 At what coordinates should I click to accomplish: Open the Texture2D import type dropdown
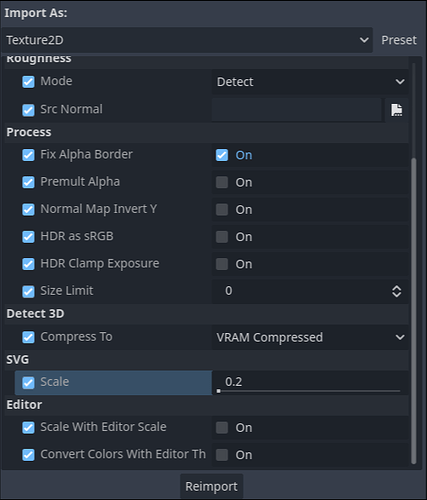[x=187, y=40]
